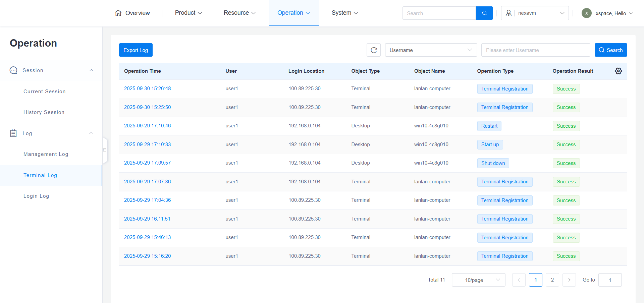
Task: Collapse the sidebar using the handle
Action: click(x=105, y=150)
